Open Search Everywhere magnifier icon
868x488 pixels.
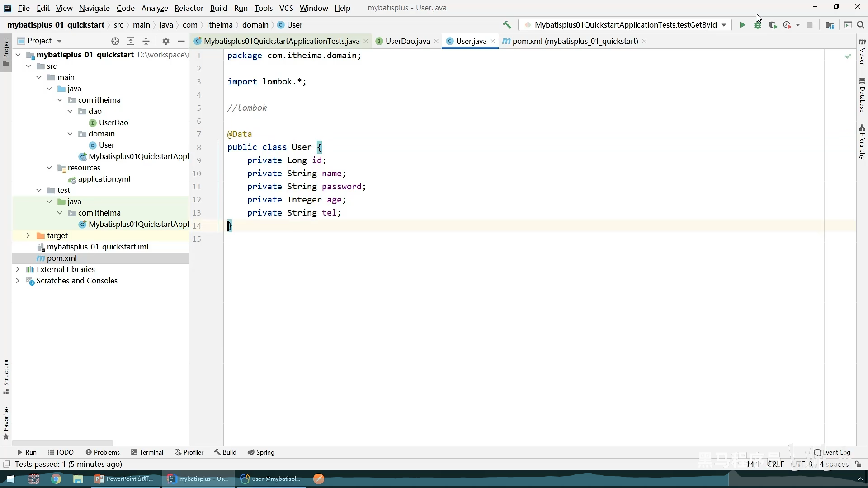861,25
